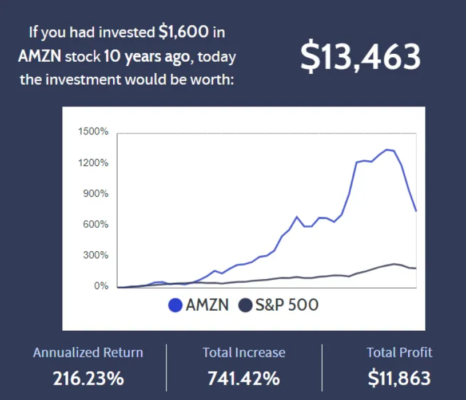
Task: Click the Annualized Return label
Action: (88, 353)
